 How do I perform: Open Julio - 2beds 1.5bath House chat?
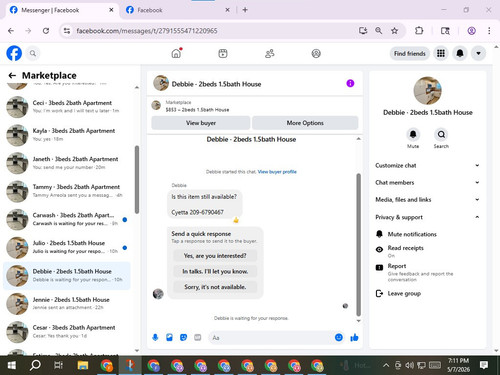tap(67, 247)
